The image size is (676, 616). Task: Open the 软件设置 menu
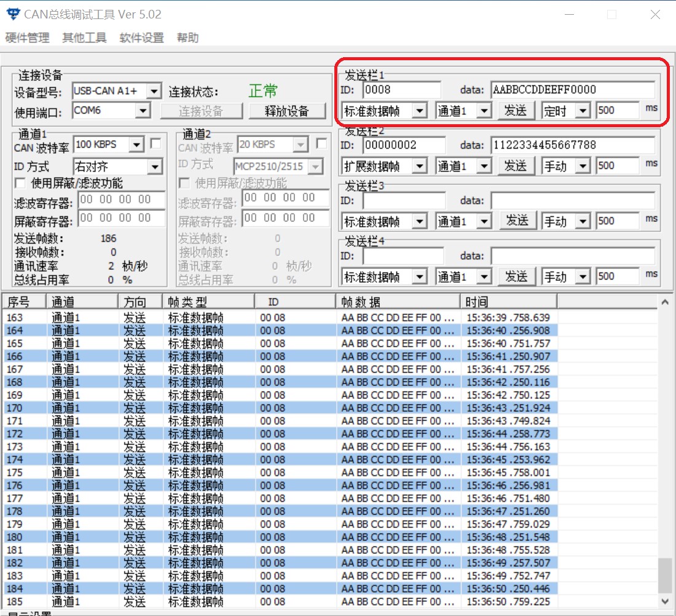pyautogui.click(x=141, y=38)
